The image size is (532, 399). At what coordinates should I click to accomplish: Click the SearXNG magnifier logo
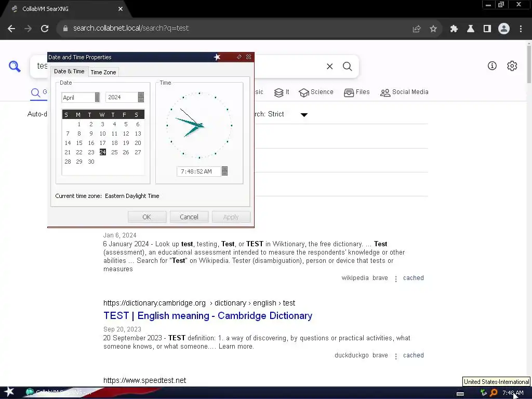coord(15,66)
